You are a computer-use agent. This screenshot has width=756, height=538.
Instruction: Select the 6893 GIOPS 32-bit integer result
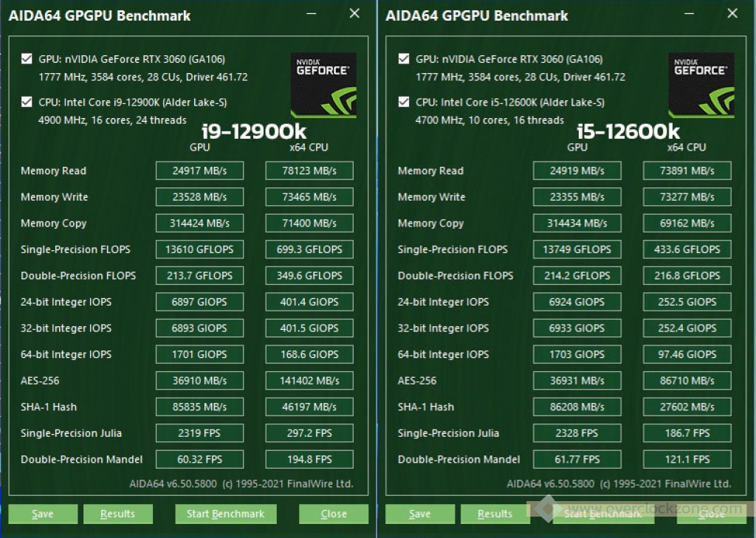[x=199, y=328]
